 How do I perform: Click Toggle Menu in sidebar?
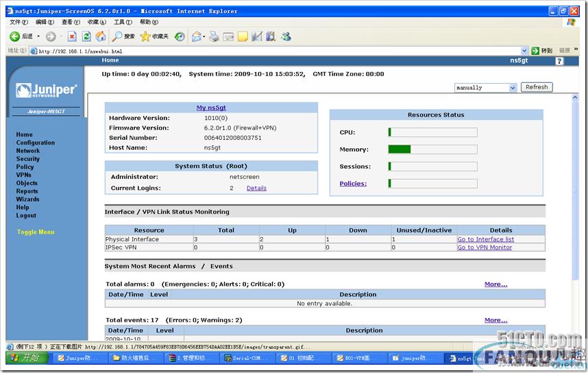[x=36, y=232]
